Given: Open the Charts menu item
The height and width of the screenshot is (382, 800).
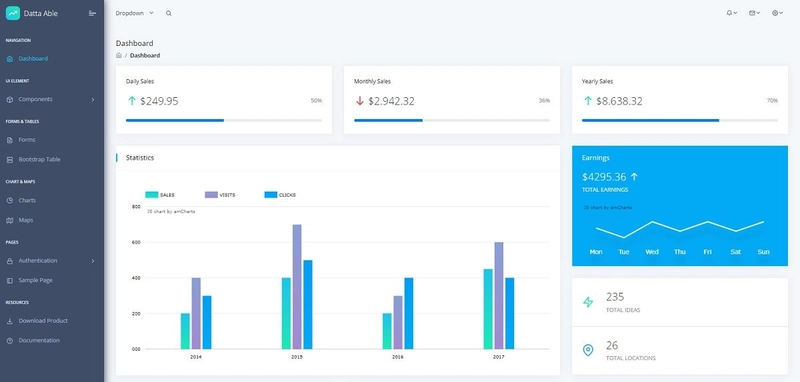Looking at the screenshot, I should (27, 200).
